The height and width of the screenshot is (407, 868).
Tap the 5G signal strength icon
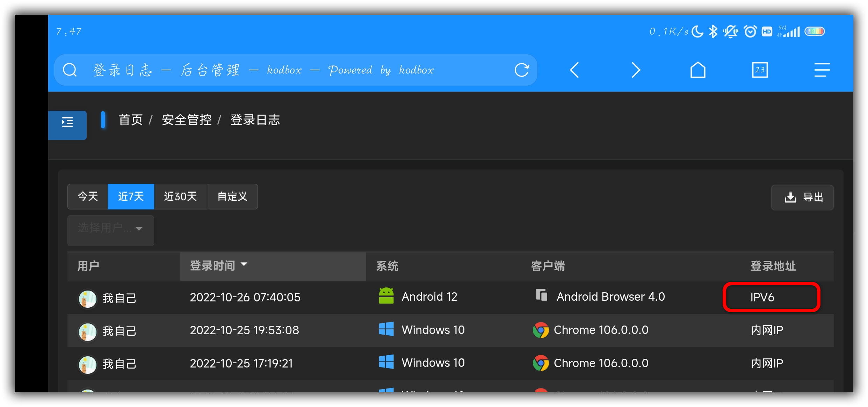click(x=788, y=31)
